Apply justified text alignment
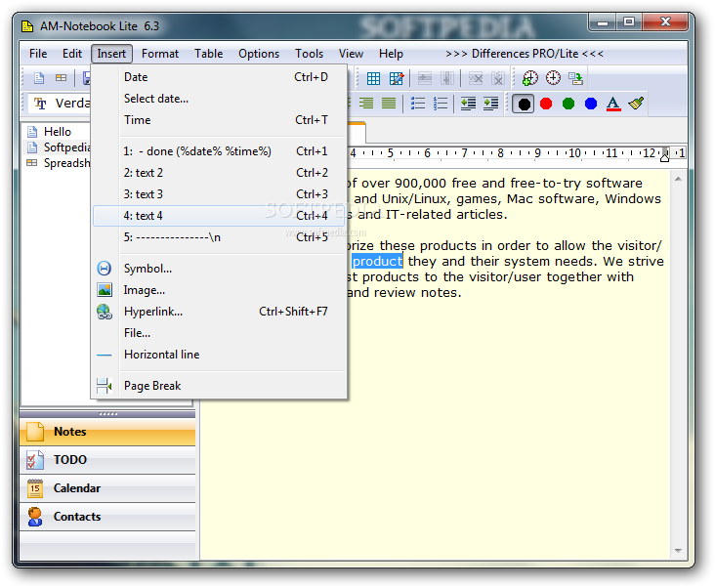 coord(389,104)
